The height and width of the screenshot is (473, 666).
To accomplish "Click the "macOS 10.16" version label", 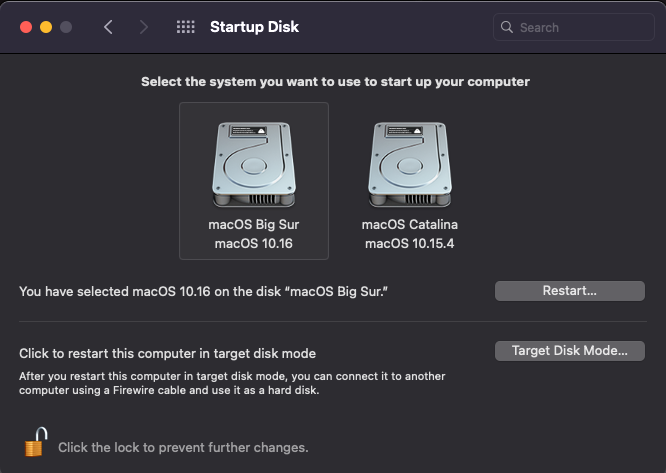I will 253,243.
